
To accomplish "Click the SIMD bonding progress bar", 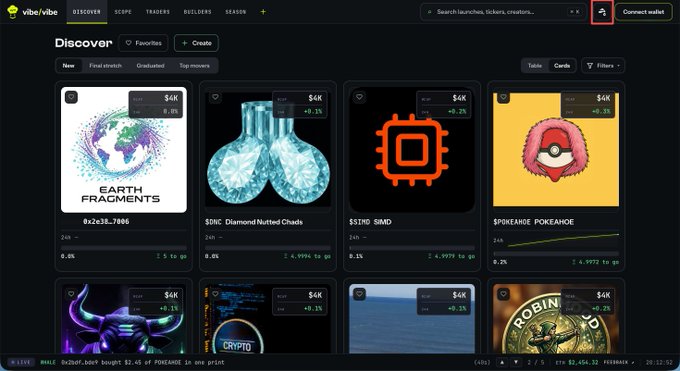I will pyautogui.click(x=412, y=248).
